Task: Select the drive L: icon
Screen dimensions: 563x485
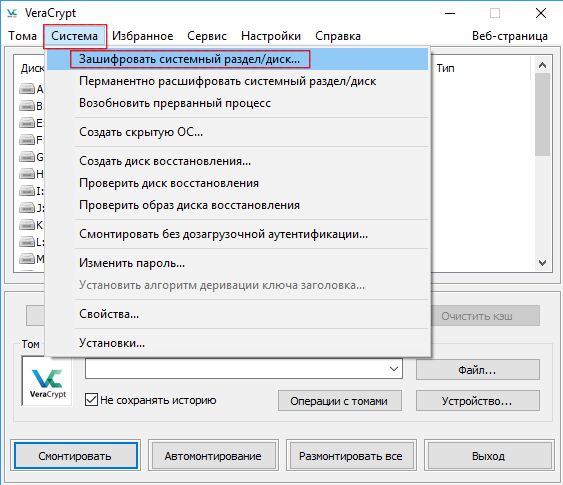Action: point(27,242)
